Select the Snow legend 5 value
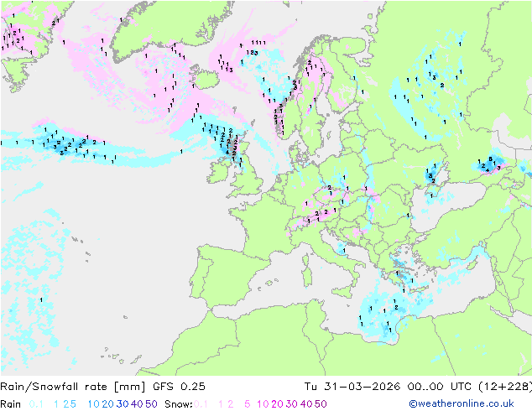This screenshot has width=532, height=411. point(248,404)
